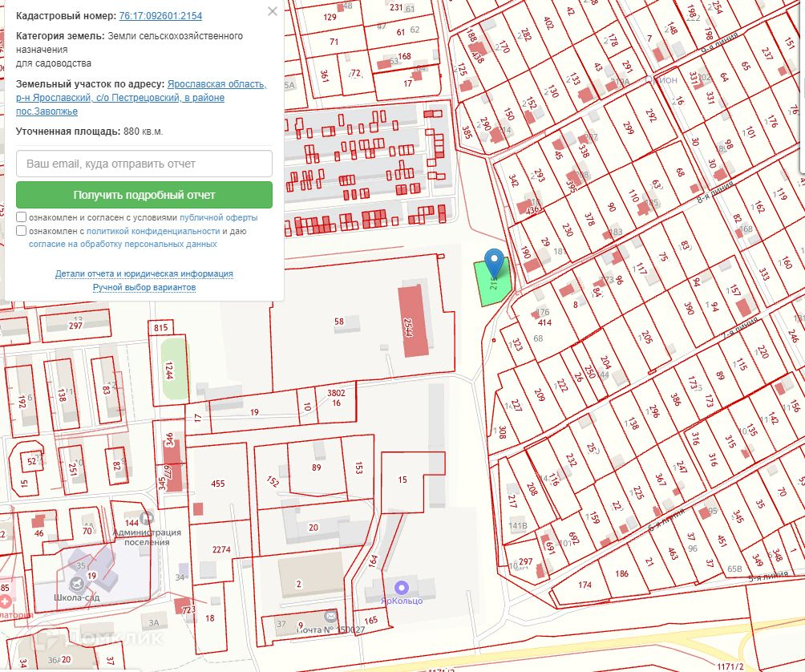
Task: Select parcel 414 on the map
Action: (544, 323)
